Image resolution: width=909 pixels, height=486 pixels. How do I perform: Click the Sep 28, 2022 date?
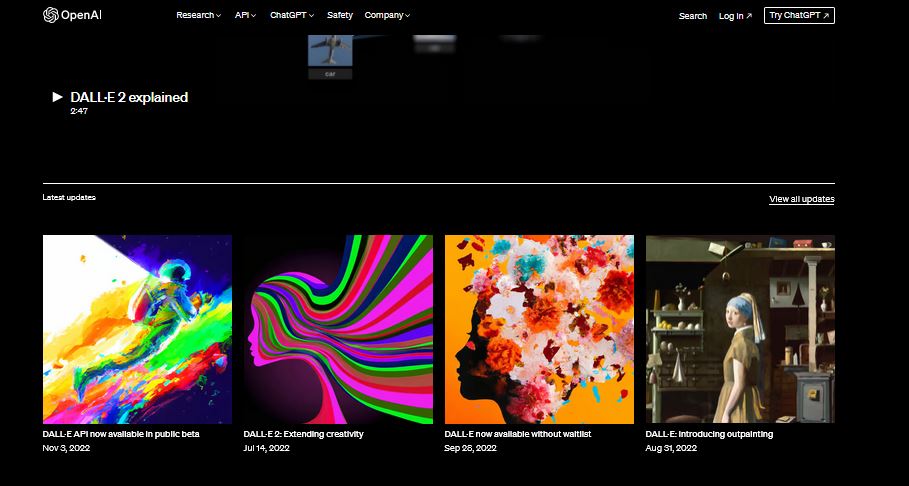(470, 448)
